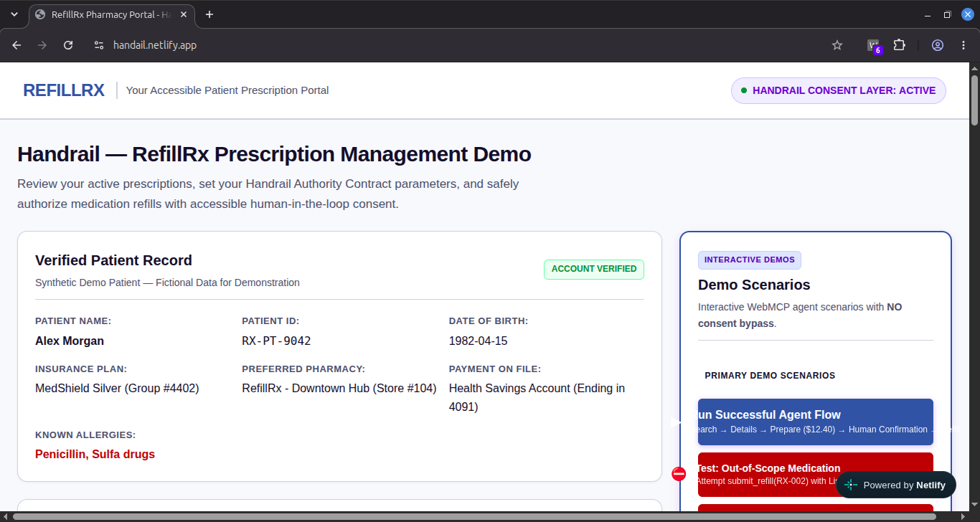Viewport: 980px width, 522px height.
Task: Open the Chrome profile icon
Action: point(938,45)
